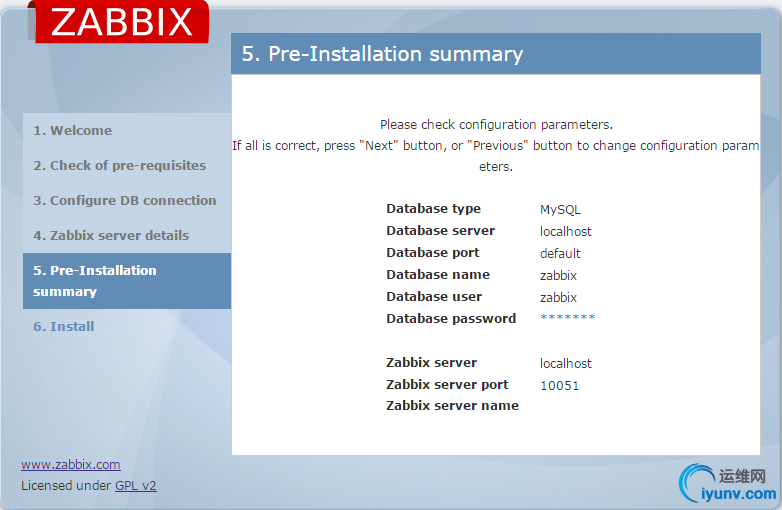Select Zabbix server details step
782x510 pixels.
[110, 236]
